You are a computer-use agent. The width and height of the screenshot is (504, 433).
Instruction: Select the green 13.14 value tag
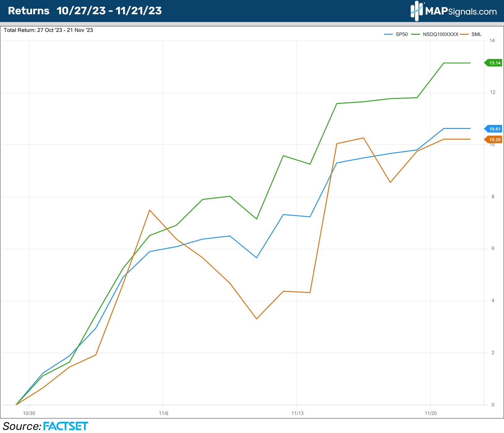(x=493, y=63)
